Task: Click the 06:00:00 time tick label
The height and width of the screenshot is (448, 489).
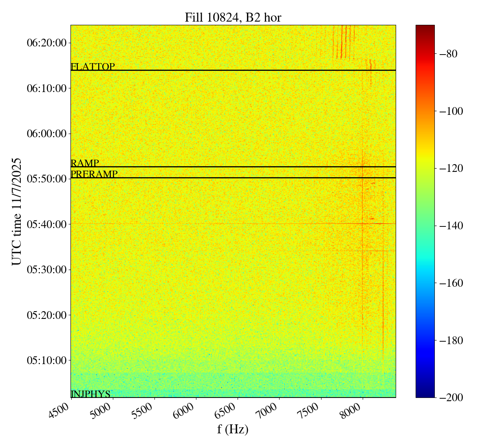Action: pyautogui.click(x=46, y=134)
